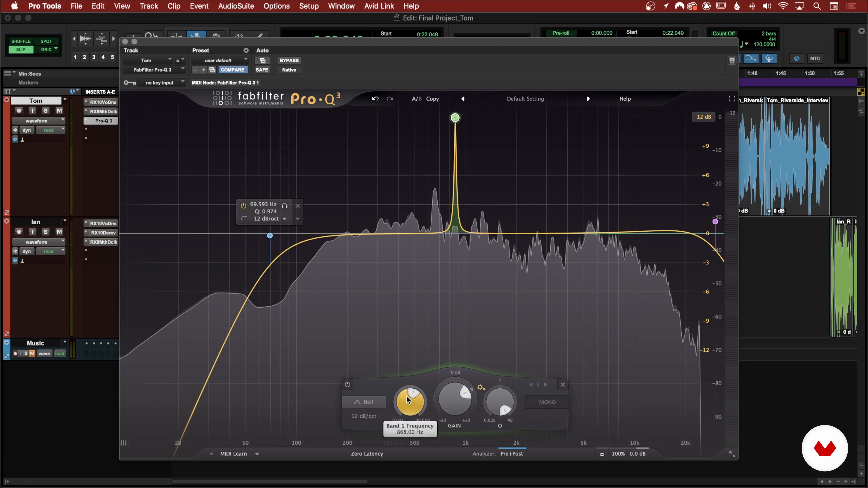Open the Bell filter shape selector
This screenshot has height=488, width=868.
(x=364, y=402)
